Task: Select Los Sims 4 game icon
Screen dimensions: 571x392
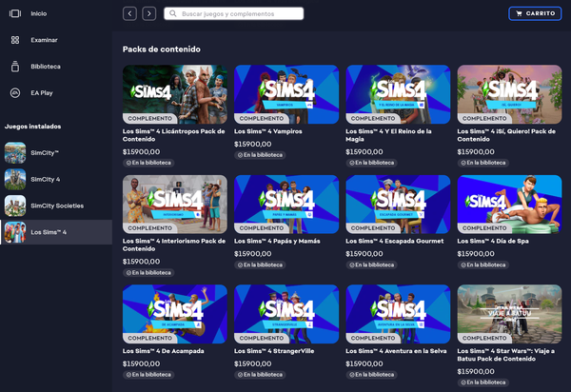Action: 15,232
